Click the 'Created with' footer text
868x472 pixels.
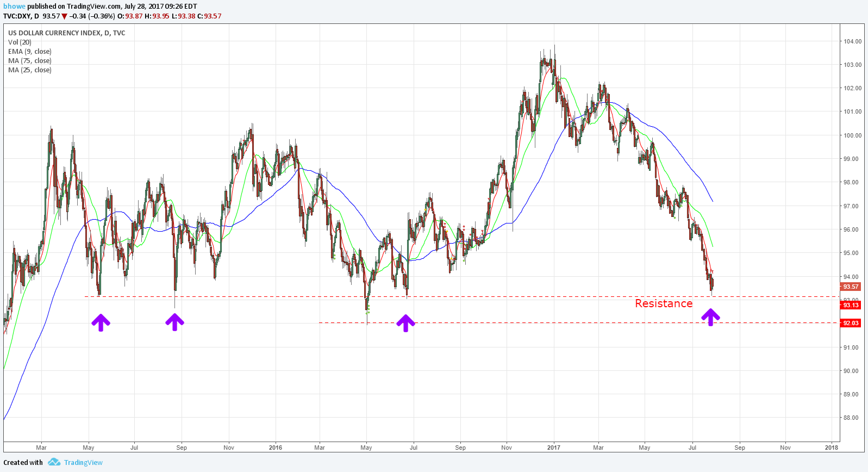point(23,463)
